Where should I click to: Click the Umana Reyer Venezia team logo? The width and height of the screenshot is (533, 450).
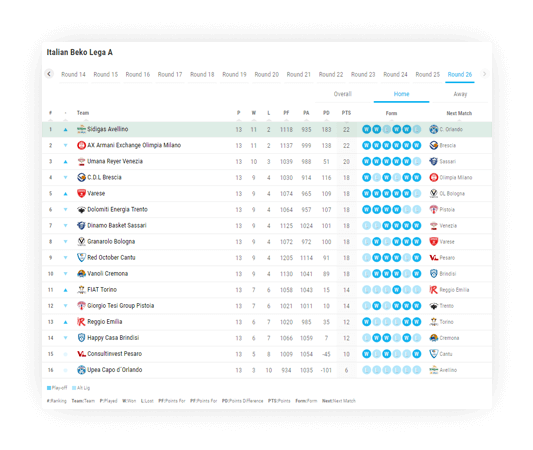81,161
